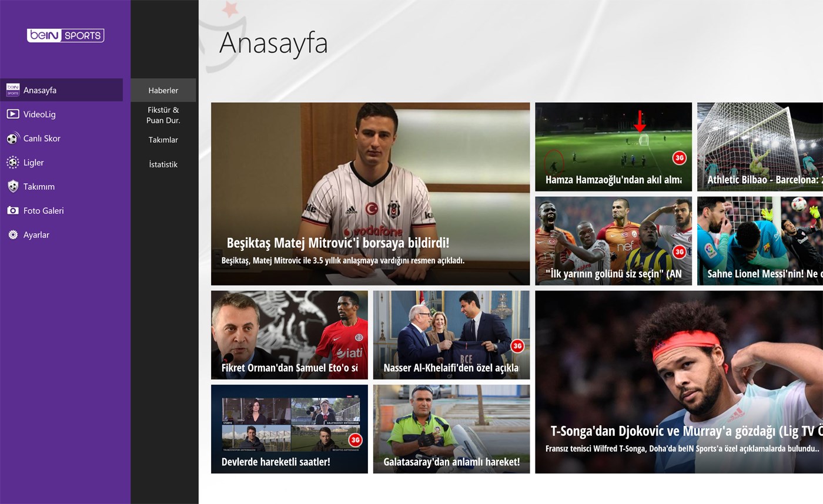This screenshot has height=504, width=823.
Task: Click the Takımım shield icon
Action: (x=12, y=187)
